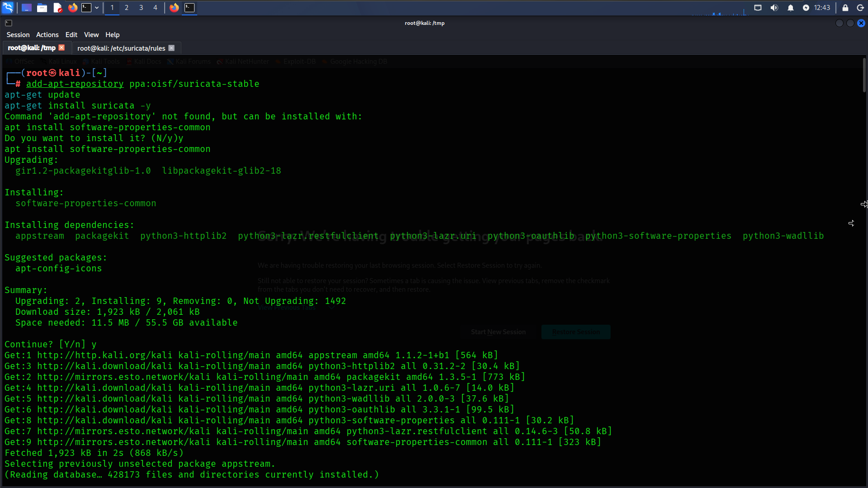Switch to workspace 2

click(x=127, y=8)
